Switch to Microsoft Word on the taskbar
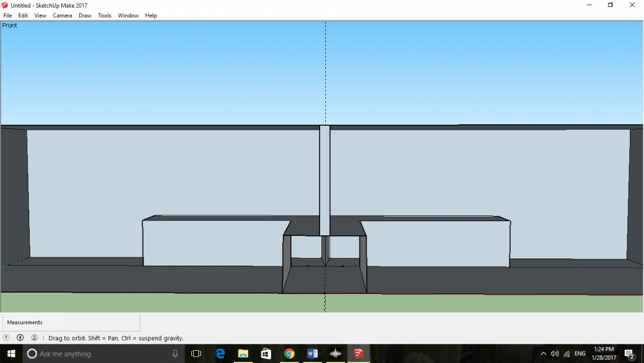 [x=312, y=353]
